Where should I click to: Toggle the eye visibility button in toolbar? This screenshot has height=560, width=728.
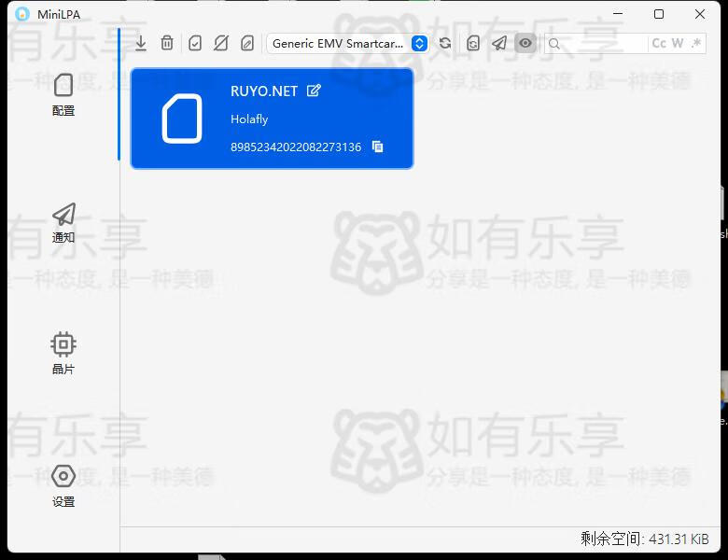pyautogui.click(x=526, y=43)
